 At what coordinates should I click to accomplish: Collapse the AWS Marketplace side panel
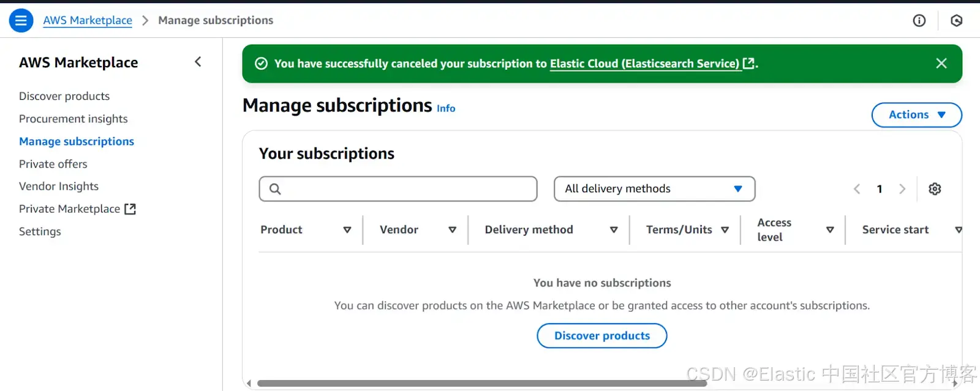(198, 62)
